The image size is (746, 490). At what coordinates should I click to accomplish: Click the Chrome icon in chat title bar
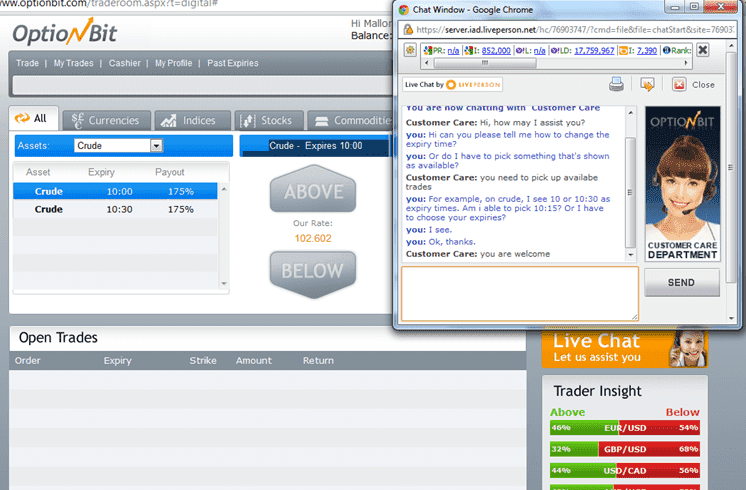click(404, 10)
